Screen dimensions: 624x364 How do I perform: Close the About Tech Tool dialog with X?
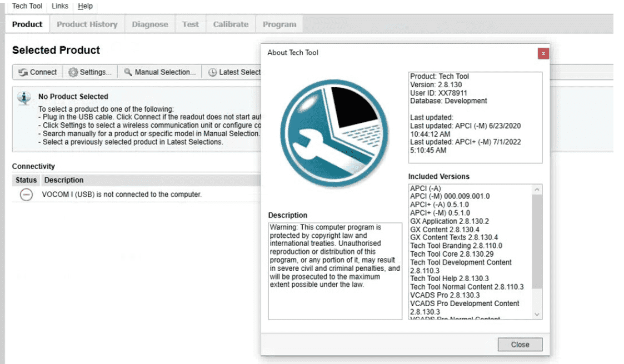(543, 53)
